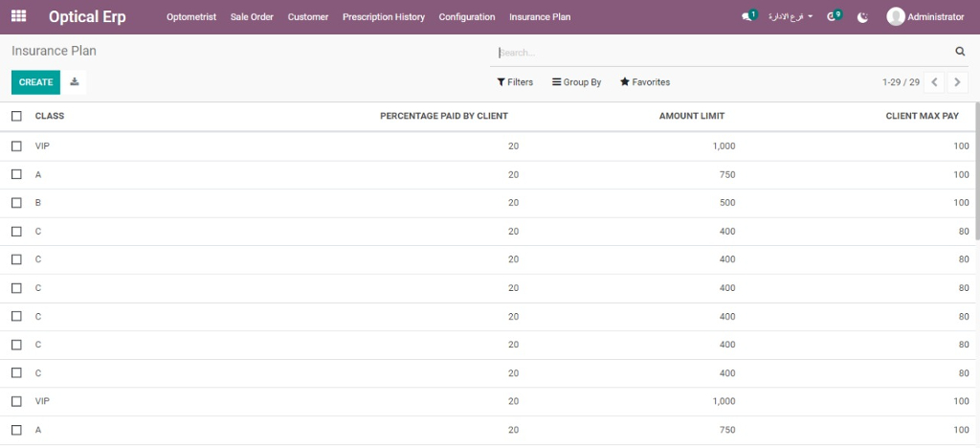Open the activities clock icon
The width and height of the screenshot is (980, 448).
(833, 17)
